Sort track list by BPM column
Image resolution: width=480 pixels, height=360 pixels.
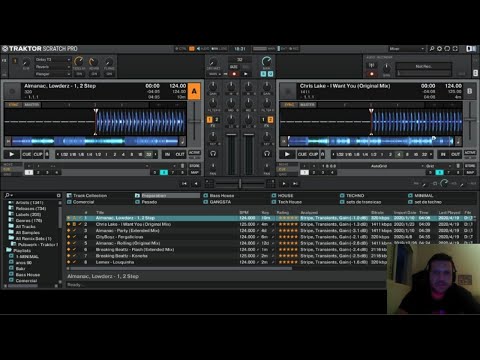(244, 212)
